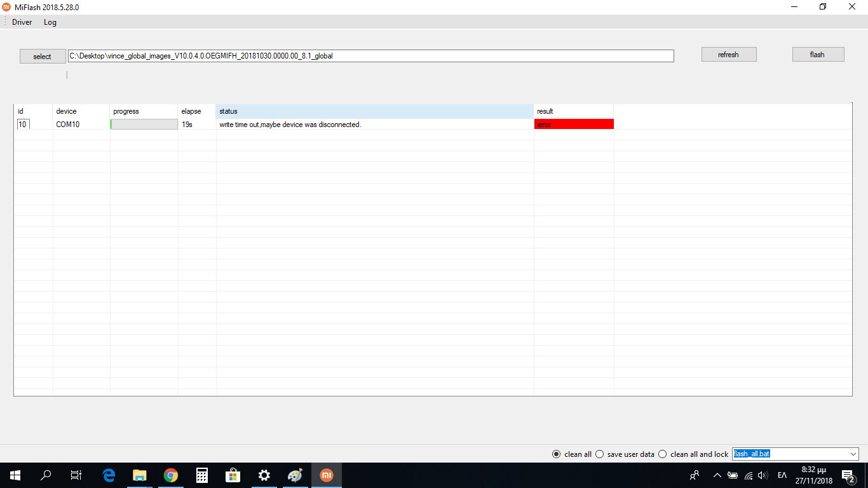
Task: Click the device column header
Action: [x=81, y=111]
